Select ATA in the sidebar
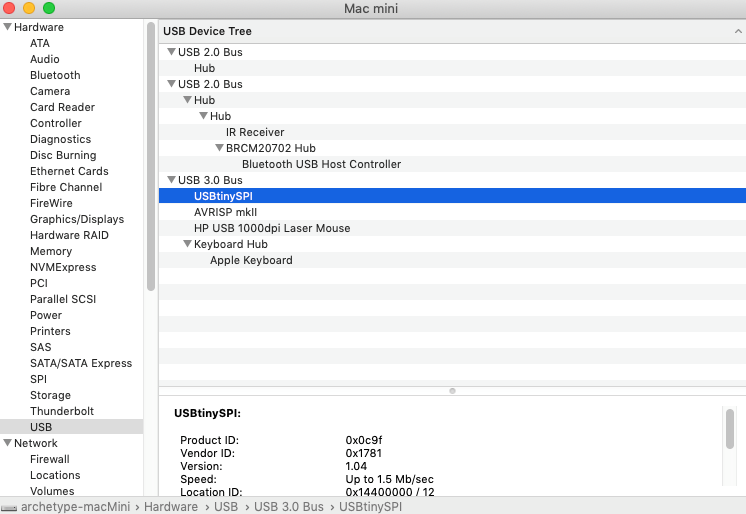 click(40, 43)
